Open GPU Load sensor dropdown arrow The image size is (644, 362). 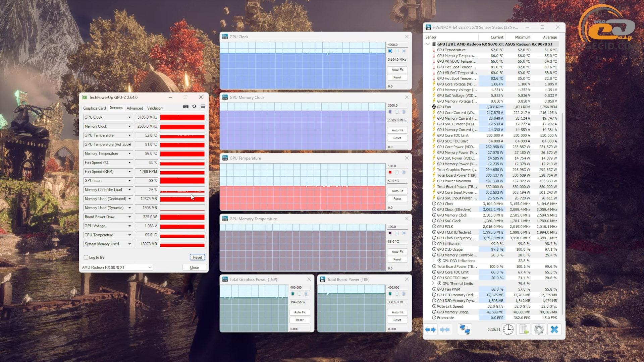[x=129, y=181]
